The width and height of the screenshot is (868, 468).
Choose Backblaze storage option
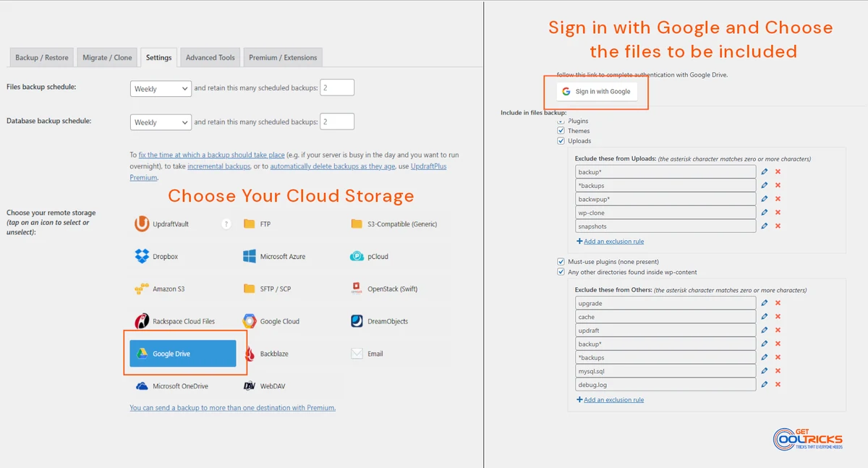tap(265, 354)
